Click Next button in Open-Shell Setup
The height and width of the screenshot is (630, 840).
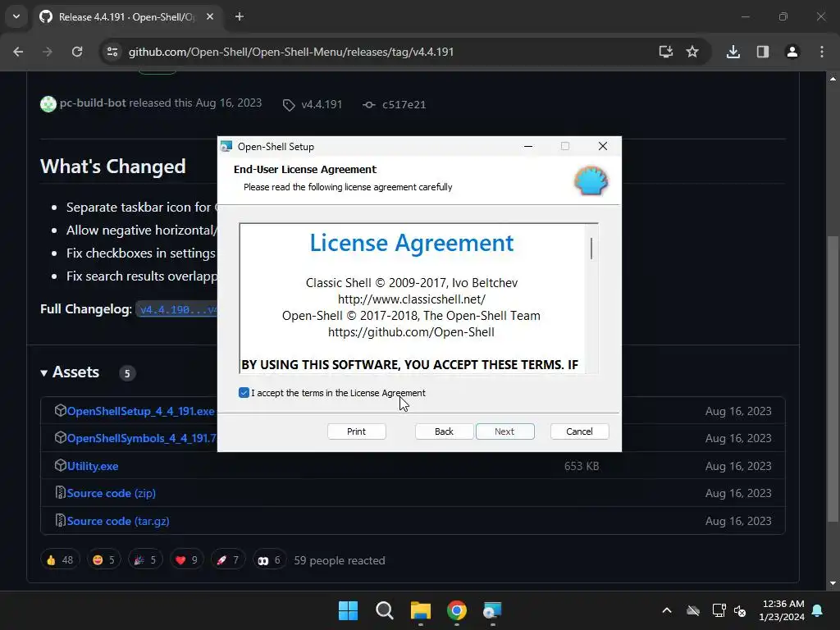504,431
